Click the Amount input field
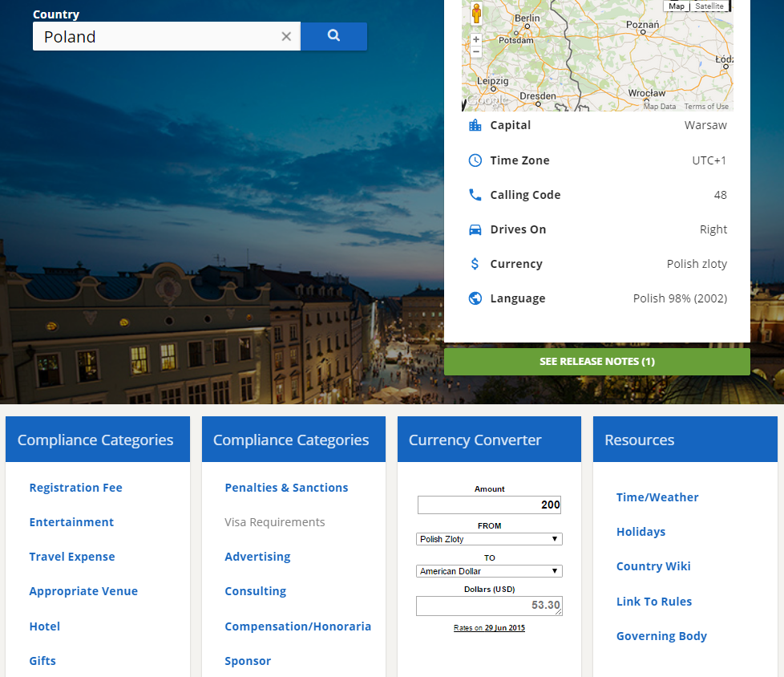Screen dimensions: 784x677 pos(489,505)
